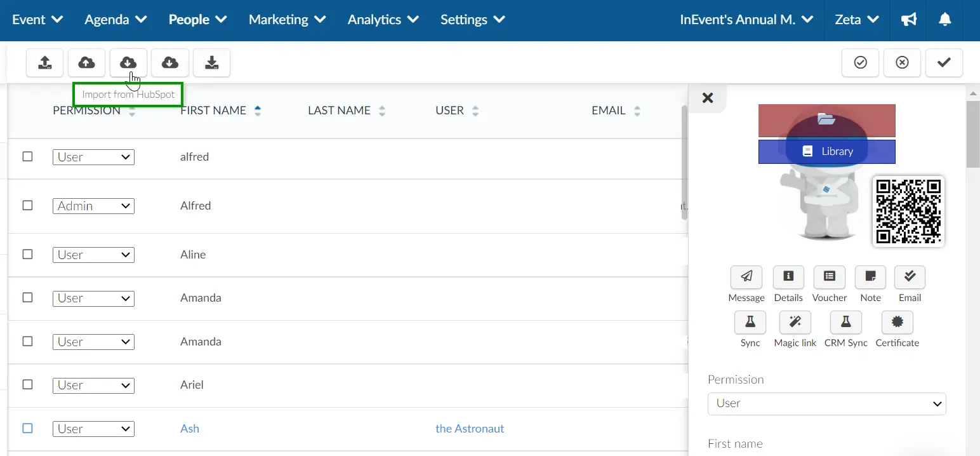Tick the checkbox for Ariel
This screenshot has height=456, width=980.
point(27,384)
